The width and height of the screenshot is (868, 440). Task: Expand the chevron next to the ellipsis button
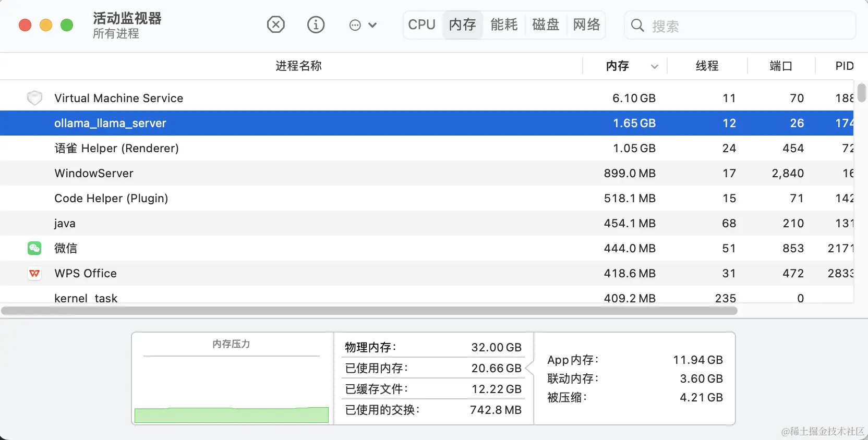372,25
